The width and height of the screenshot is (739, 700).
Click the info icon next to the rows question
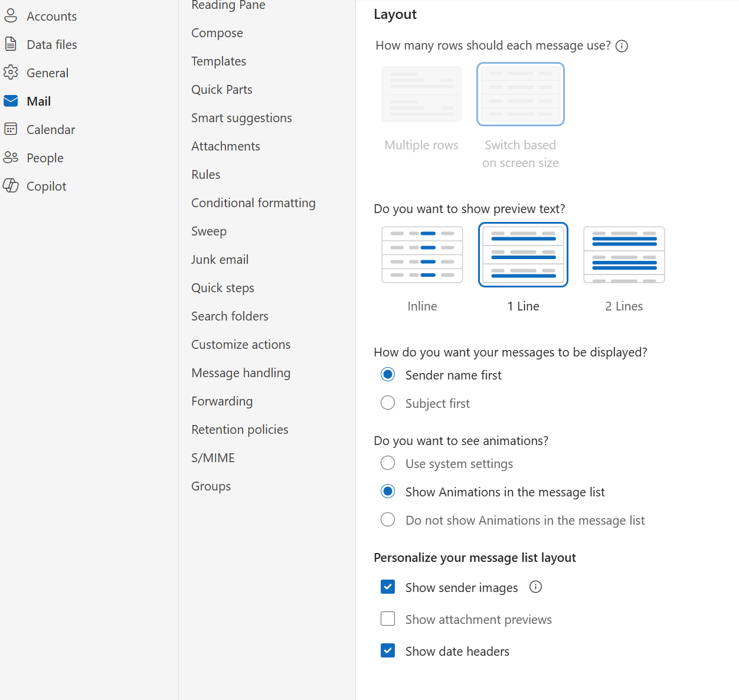coord(622,46)
